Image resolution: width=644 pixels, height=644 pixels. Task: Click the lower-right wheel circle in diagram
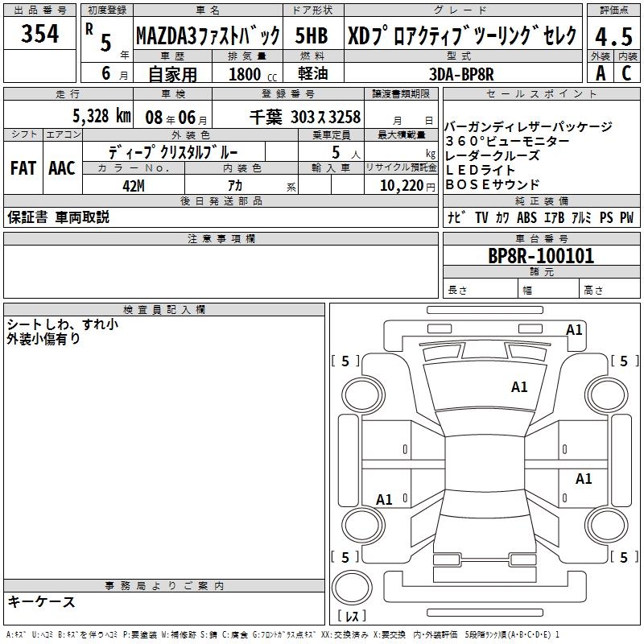(x=607, y=525)
